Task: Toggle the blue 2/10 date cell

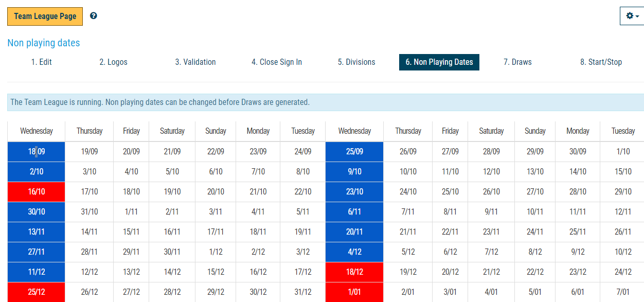Action: tap(36, 172)
